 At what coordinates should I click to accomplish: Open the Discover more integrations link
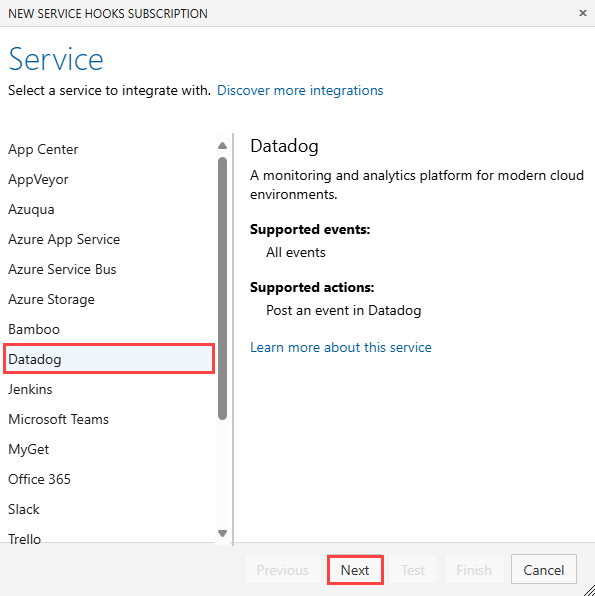tap(300, 90)
